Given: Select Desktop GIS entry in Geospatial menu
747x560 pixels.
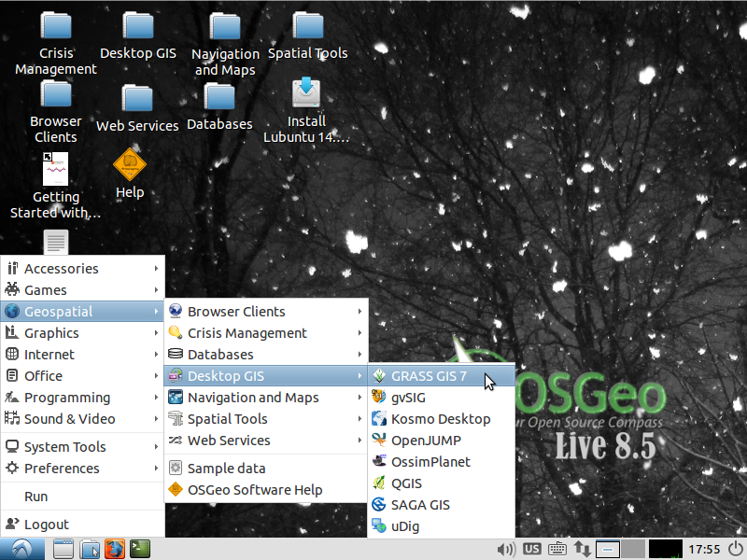Looking at the screenshot, I should tap(266, 376).
